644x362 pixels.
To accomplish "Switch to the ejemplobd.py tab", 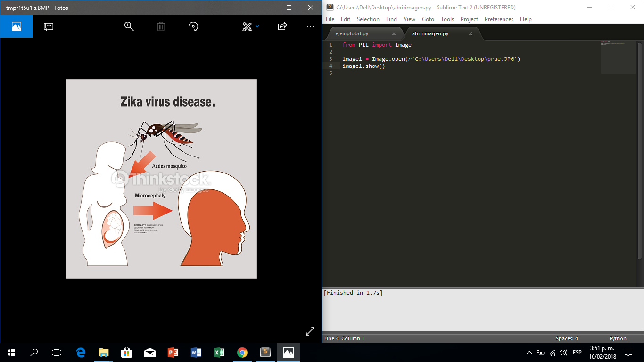I will [352, 33].
